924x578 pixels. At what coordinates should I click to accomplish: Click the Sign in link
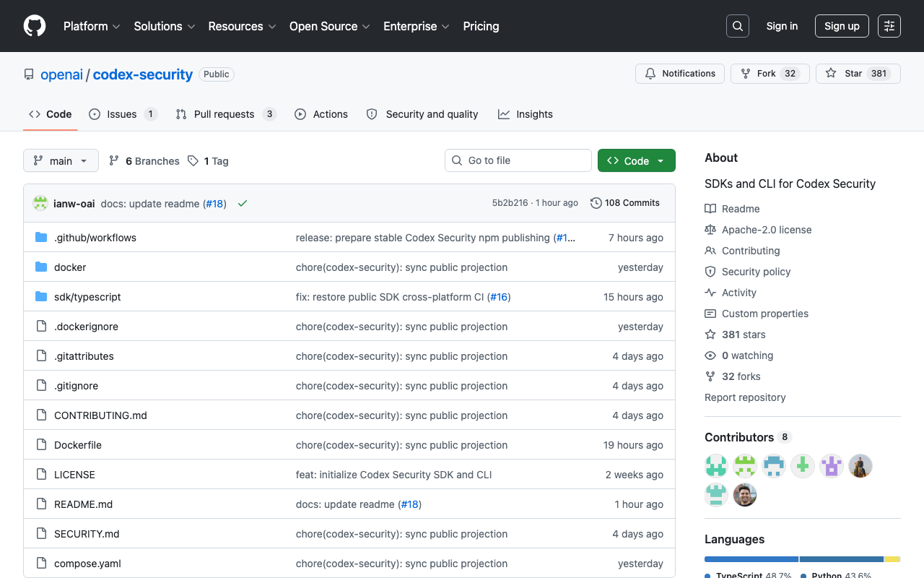pos(782,26)
